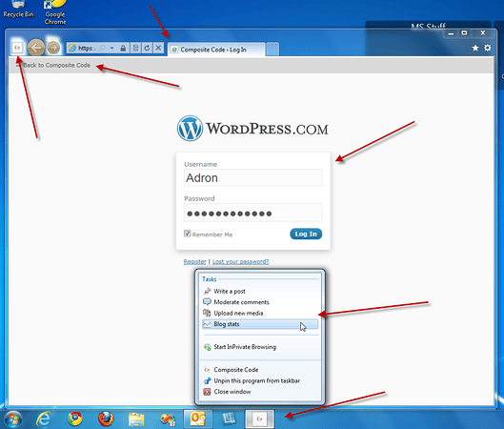
Task: Maximize the browser window
Action: point(465,33)
